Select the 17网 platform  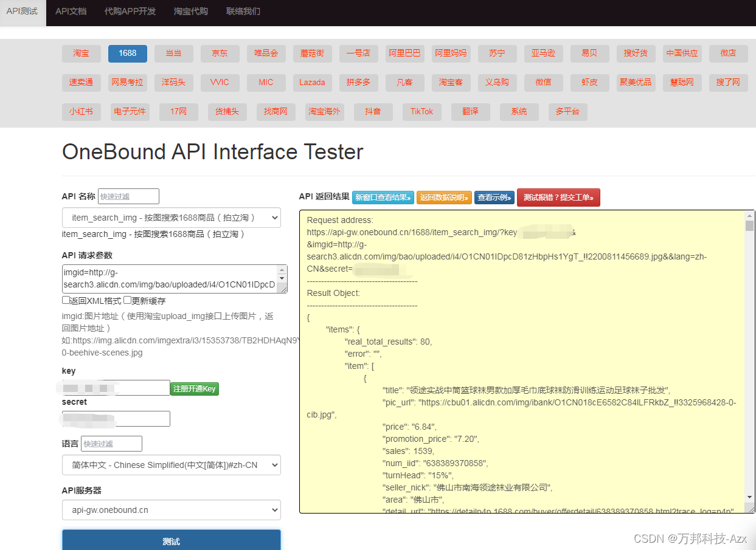179,112
